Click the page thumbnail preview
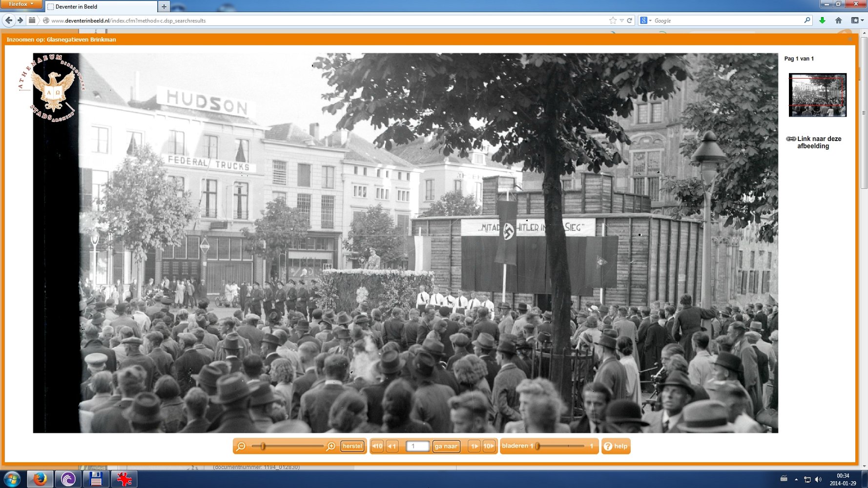The image size is (868, 488). tap(818, 95)
